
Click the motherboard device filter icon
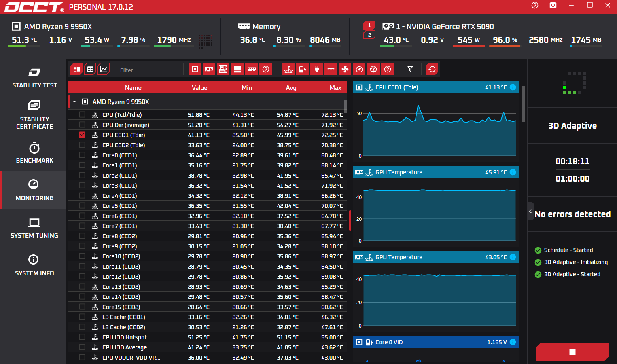(223, 69)
